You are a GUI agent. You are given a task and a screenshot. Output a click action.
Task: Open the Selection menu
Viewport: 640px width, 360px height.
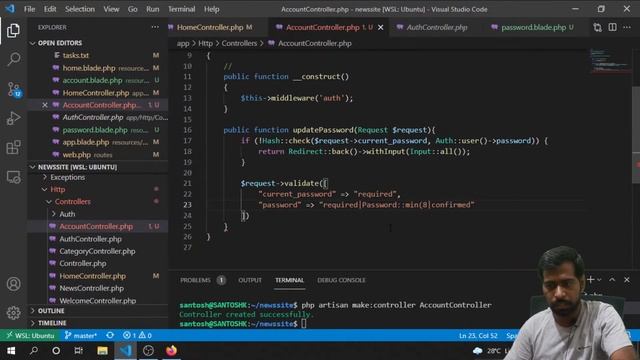click(80, 9)
